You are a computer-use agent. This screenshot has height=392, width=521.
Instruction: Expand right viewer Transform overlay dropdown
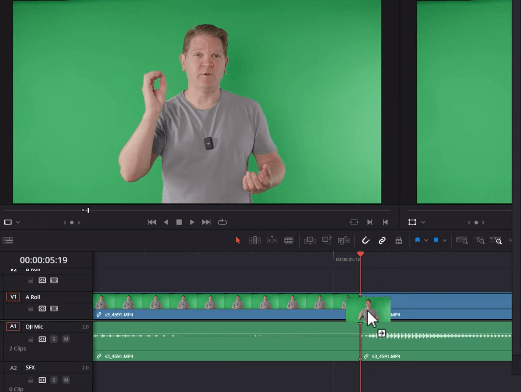(423, 222)
